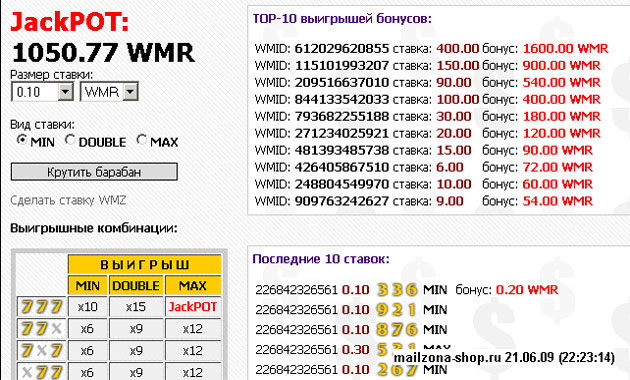Click the 7X7 combination icon

42,351
